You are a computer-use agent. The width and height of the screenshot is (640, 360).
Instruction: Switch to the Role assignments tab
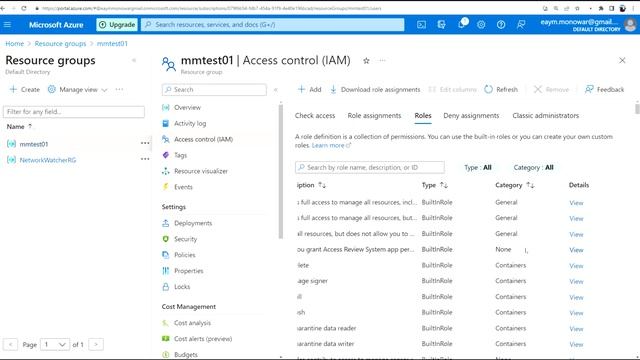374,116
